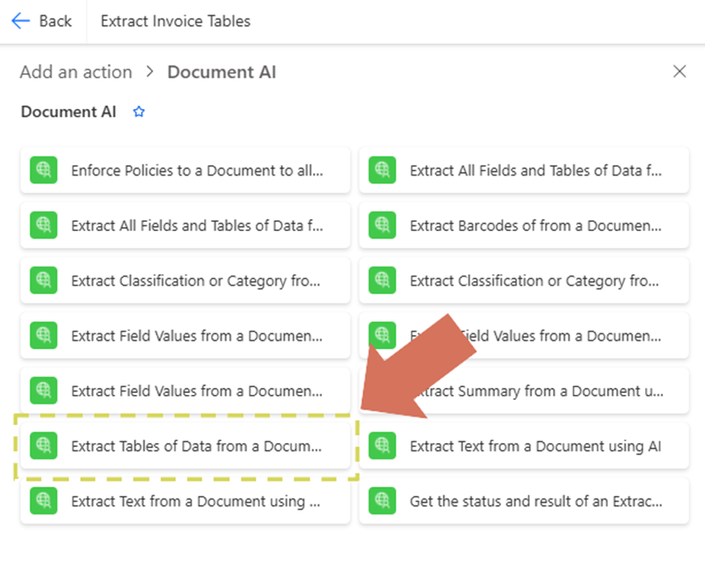Click the green icon on Get the status action
705x588 pixels.
pos(383,502)
